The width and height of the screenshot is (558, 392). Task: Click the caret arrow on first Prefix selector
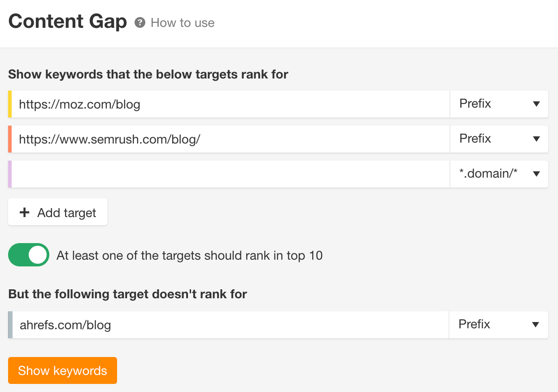pos(536,104)
